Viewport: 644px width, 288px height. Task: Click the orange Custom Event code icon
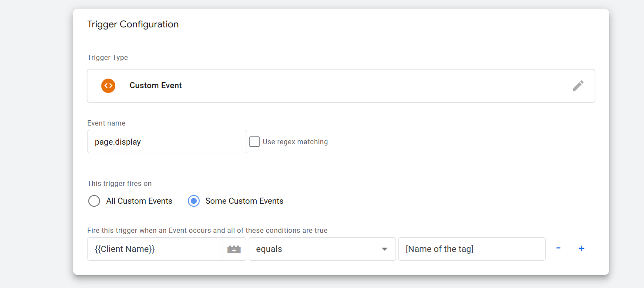pos(108,86)
